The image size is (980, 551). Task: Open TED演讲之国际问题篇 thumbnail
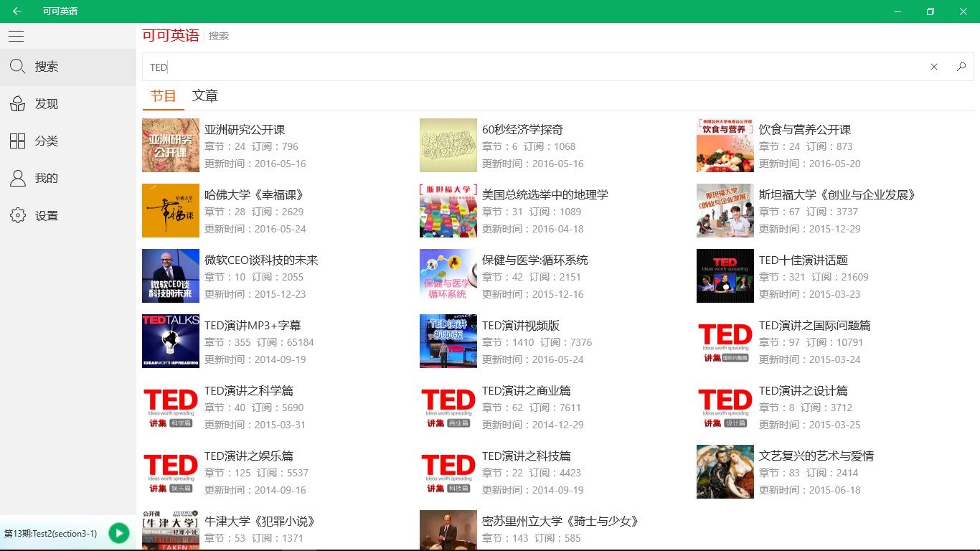[x=725, y=342]
